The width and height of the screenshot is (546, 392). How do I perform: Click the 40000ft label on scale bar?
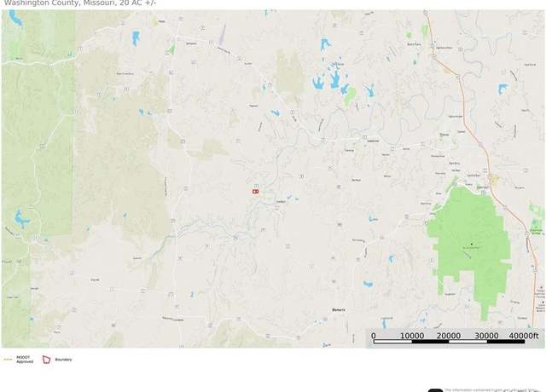point(524,336)
